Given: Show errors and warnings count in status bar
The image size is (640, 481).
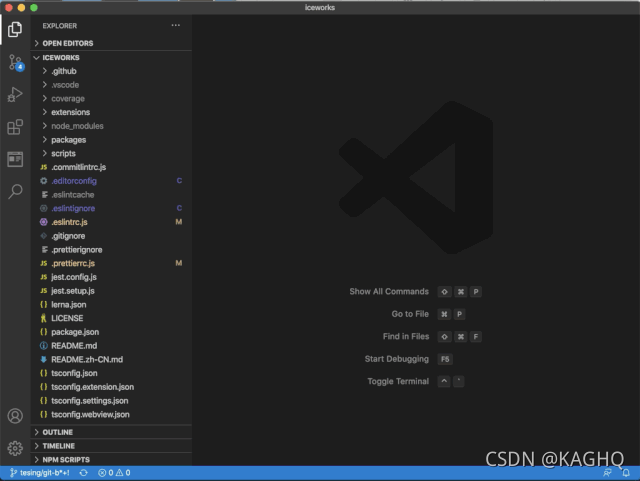Looking at the screenshot, I should [114, 473].
